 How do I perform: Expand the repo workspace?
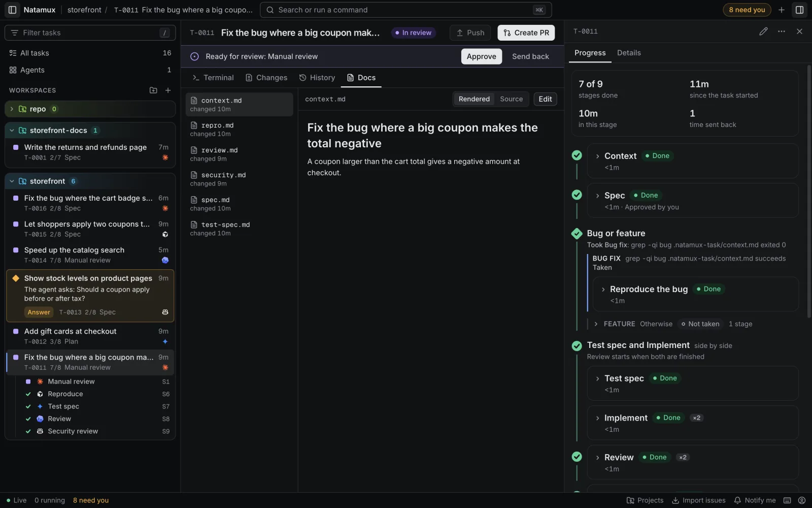[x=12, y=109]
